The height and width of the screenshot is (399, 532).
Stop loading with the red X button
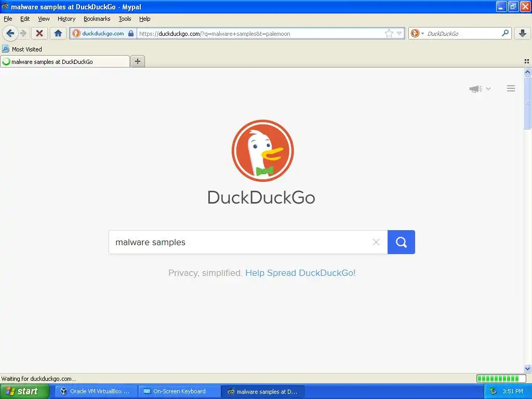point(39,33)
